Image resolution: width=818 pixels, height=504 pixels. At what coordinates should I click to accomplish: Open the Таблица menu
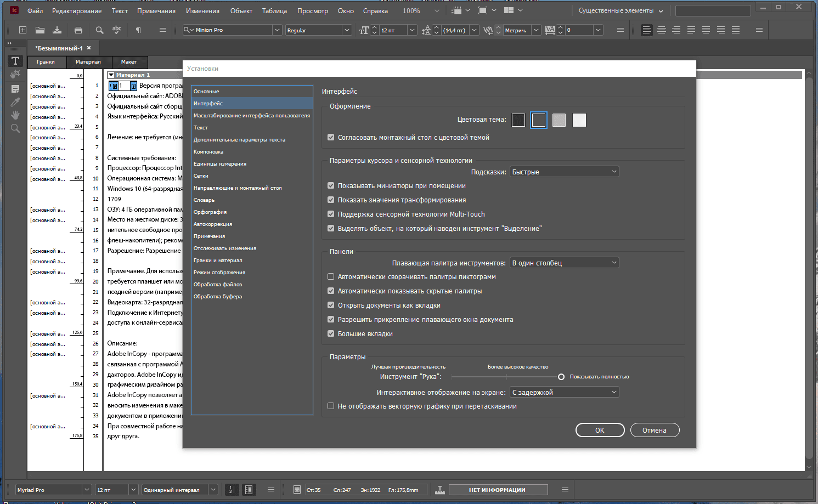tap(274, 11)
